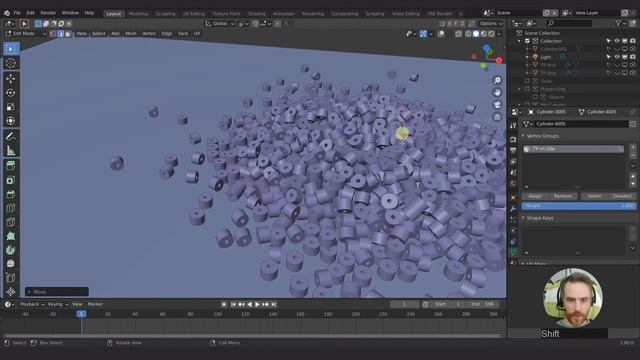Enable rendered viewport shading
Screen dimensions: 640x360
pos(491,34)
